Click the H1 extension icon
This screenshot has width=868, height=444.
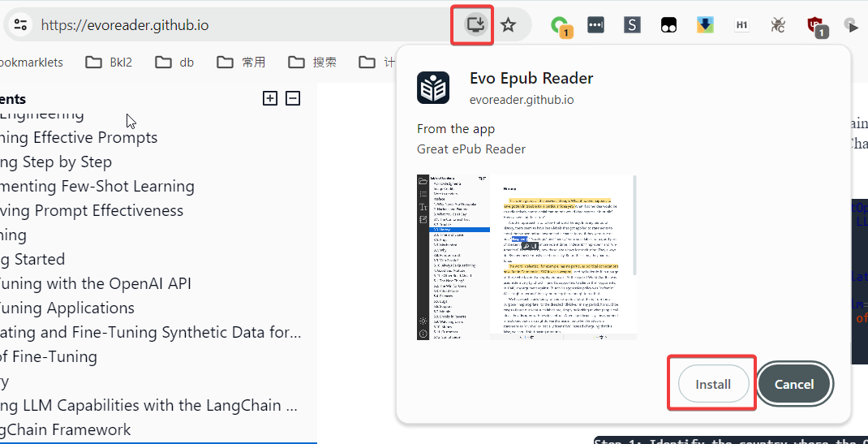pyautogui.click(x=741, y=25)
